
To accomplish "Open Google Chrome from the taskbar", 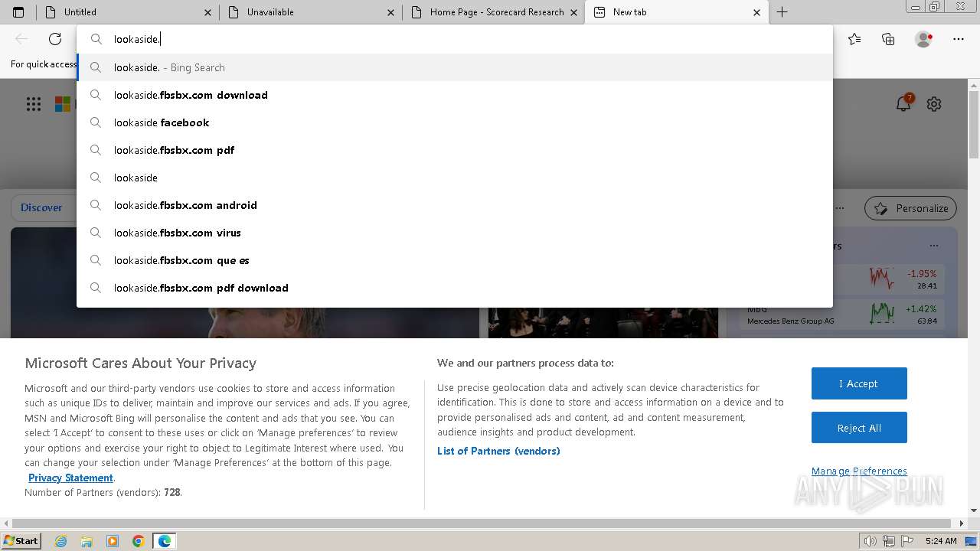I will coord(139,541).
